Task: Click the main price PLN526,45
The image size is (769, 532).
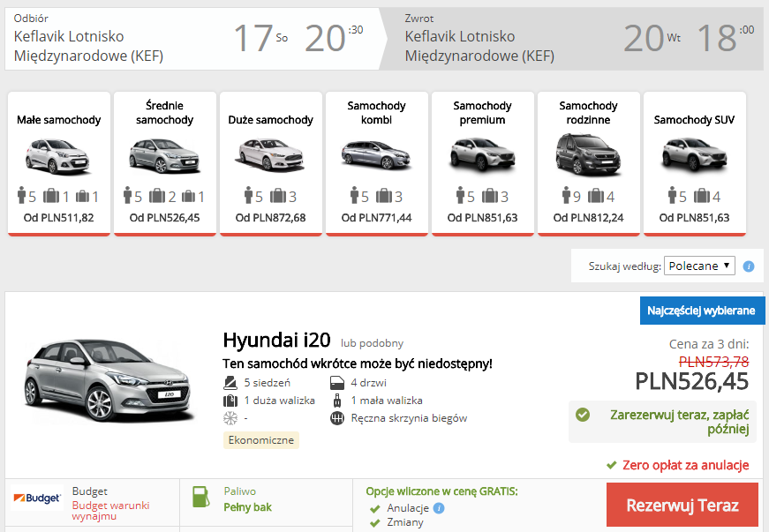Action: [692, 381]
